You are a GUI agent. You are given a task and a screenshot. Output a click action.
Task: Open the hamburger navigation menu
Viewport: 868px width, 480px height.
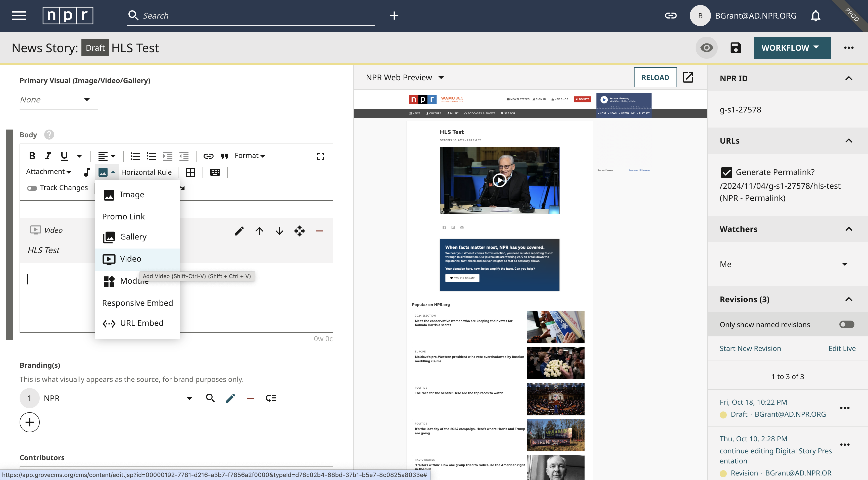point(19,16)
